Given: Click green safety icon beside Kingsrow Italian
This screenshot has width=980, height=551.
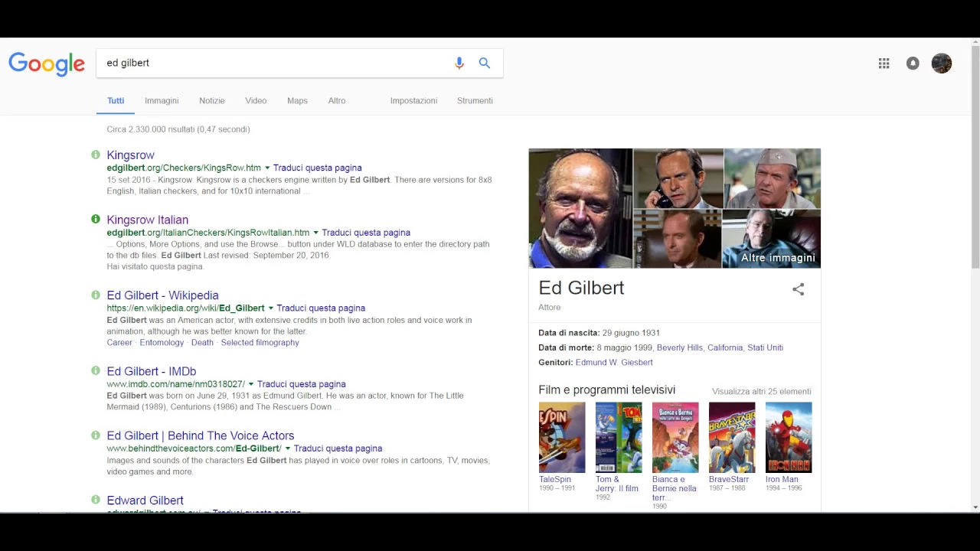Looking at the screenshot, I should pyautogui.click(x=96, y=219).
